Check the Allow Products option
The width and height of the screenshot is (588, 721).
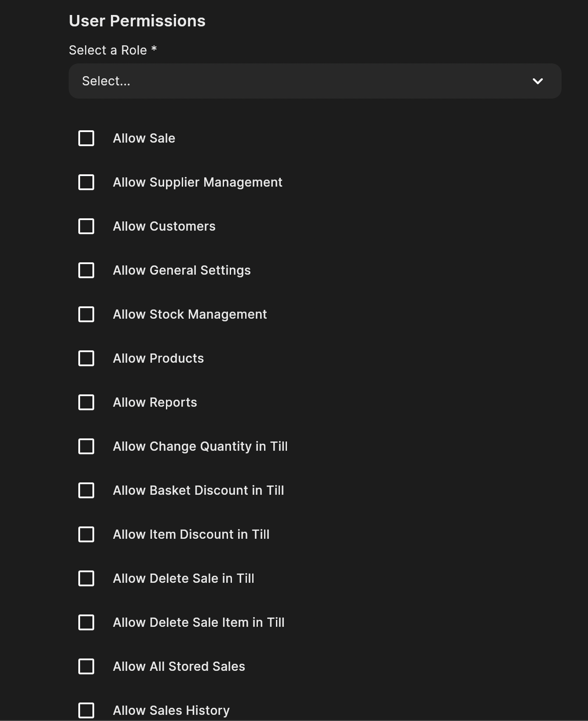click(86, 358)
